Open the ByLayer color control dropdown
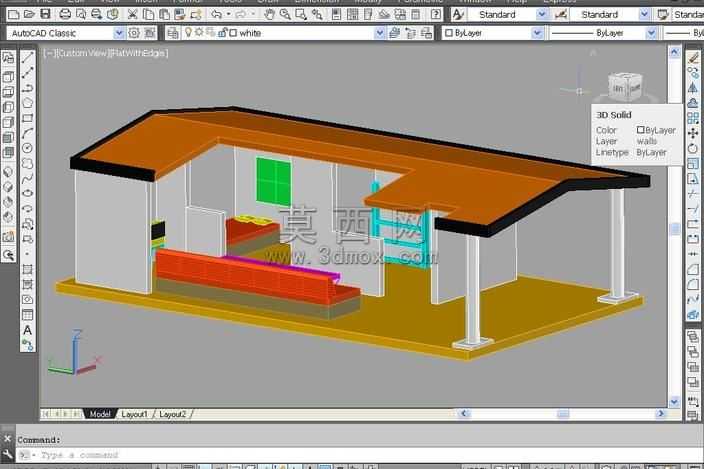 tap(537, 33)
